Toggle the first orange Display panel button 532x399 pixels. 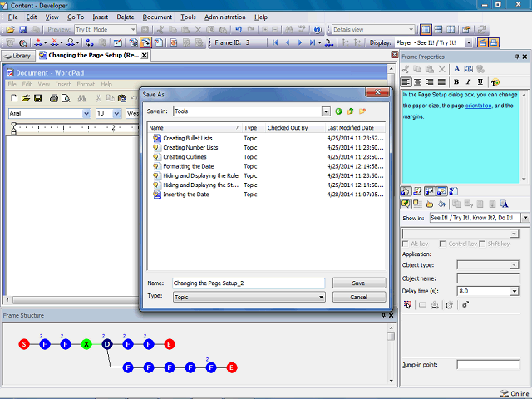tap(482, 42)
